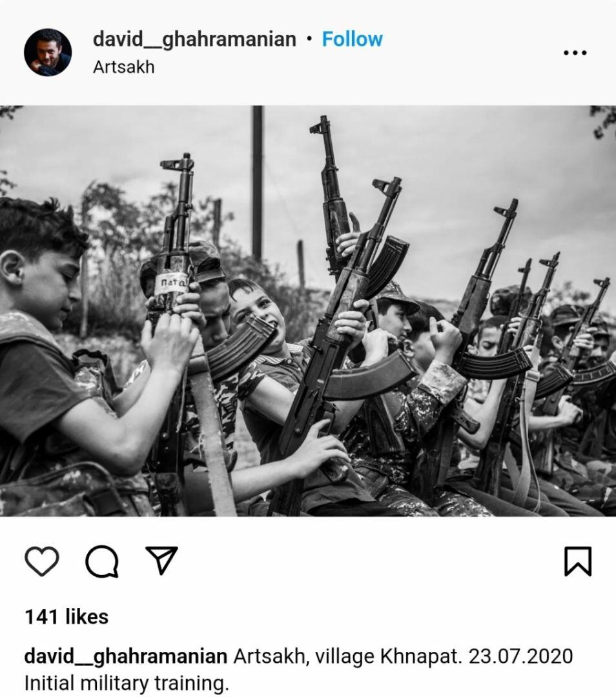Save the post using the bookmark icon
The height and width of the screenshot is (697, 616).
pos(578,561)
